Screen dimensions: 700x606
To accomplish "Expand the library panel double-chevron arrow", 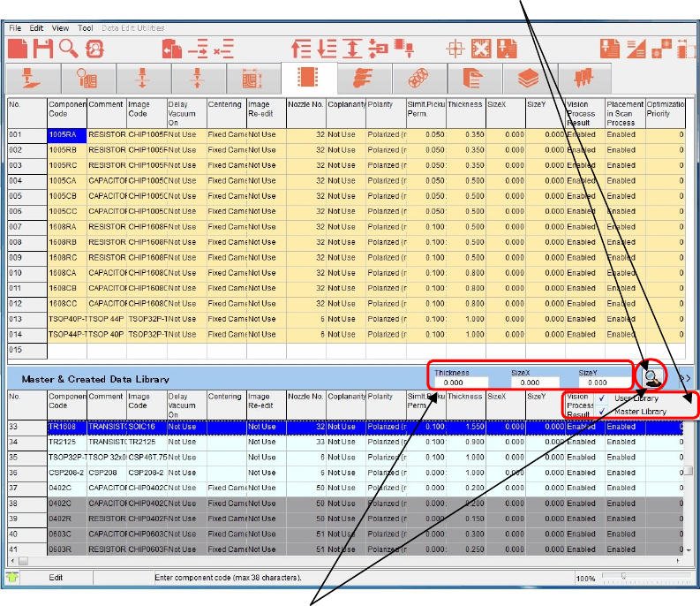I will (684, 378).
